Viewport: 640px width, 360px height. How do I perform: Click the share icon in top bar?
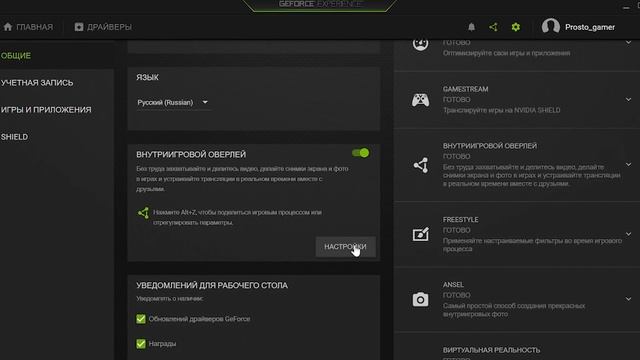point(493,27)
